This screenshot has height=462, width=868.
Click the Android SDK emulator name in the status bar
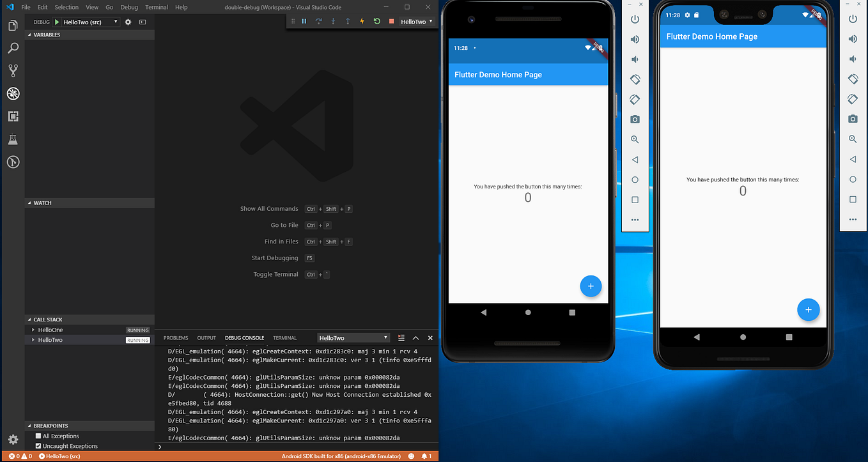[x=343, y=456]
